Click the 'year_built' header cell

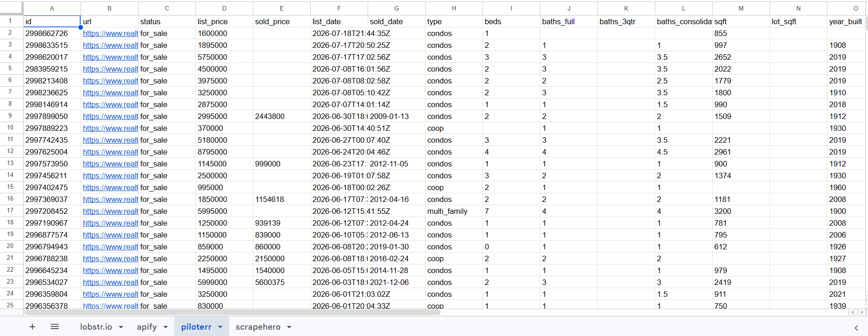847,21
